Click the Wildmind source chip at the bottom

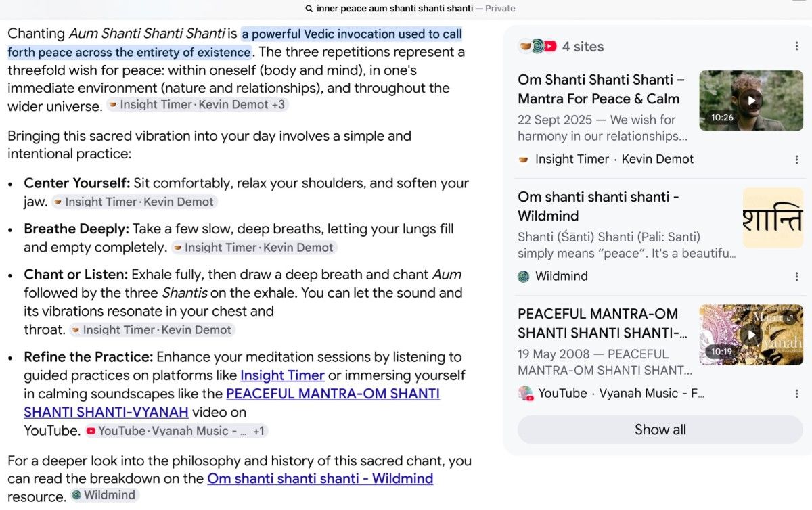click(104, 495)
